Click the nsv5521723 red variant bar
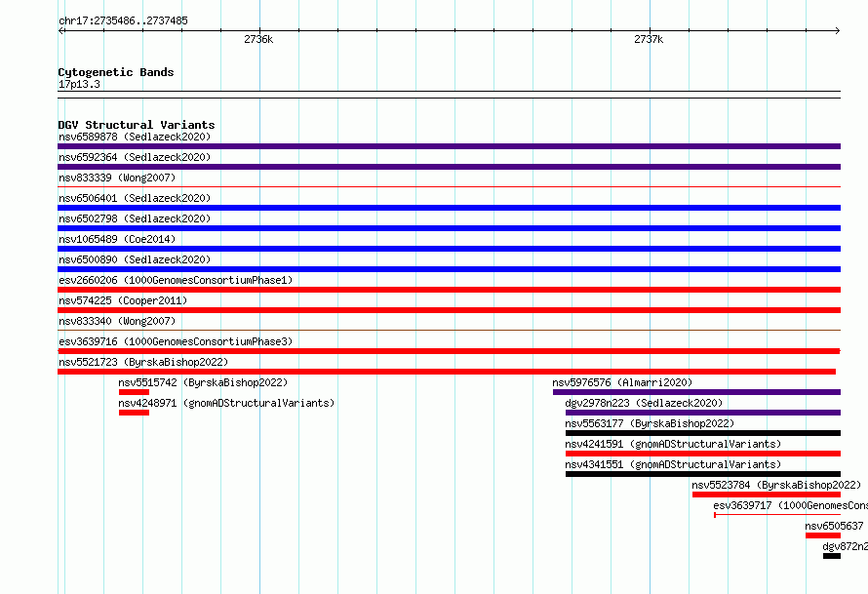Screen dimensions: 868x594 click(x=447, y=372)
